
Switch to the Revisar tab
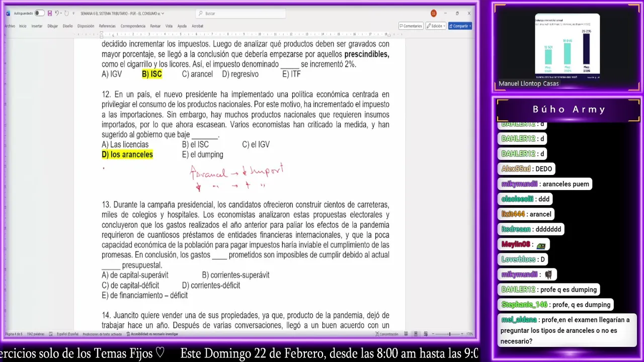(x=155, y=26)
